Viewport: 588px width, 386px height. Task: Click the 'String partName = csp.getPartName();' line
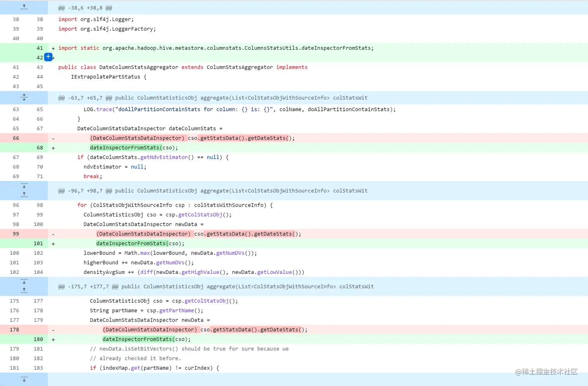point(147,311)
